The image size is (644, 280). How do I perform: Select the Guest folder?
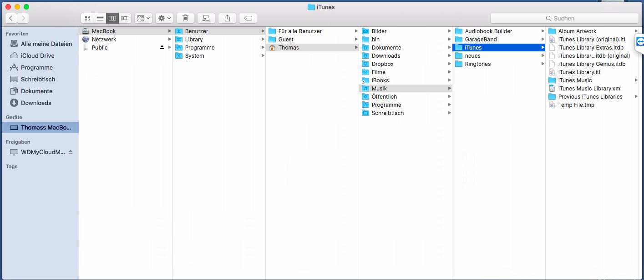(x=312, y=39)
